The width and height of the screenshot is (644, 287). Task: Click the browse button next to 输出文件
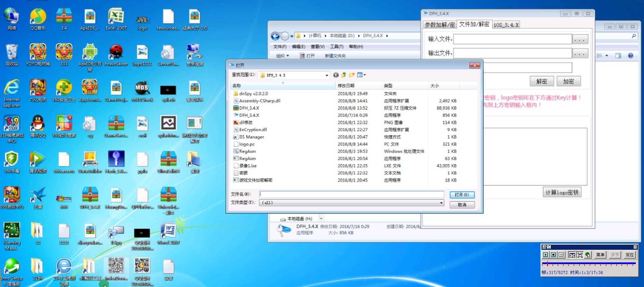coord(580,53)
